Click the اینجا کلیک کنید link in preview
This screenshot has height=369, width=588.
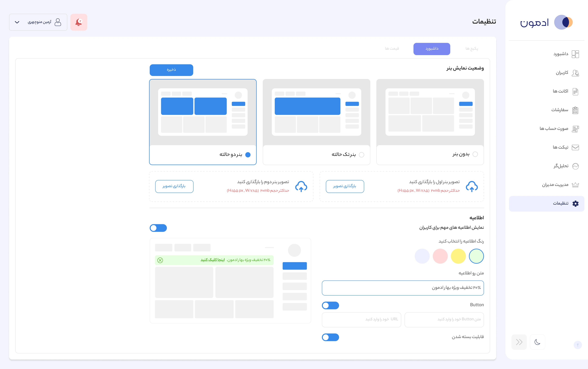point(213,260)
